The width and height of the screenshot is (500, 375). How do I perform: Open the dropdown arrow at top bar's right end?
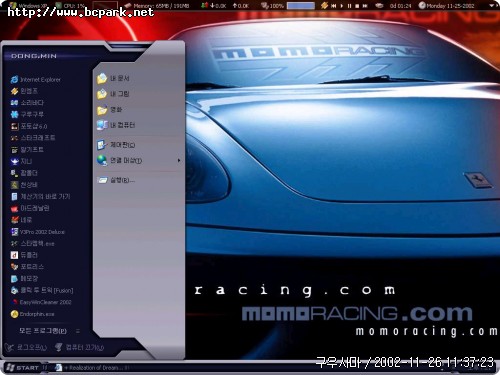tap(492, 6)
